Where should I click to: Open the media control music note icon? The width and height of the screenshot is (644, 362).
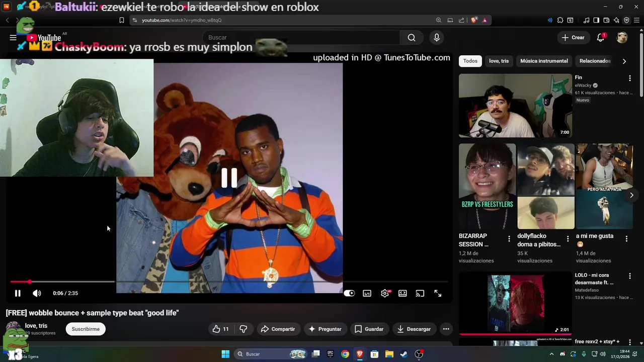pos(586,20)
